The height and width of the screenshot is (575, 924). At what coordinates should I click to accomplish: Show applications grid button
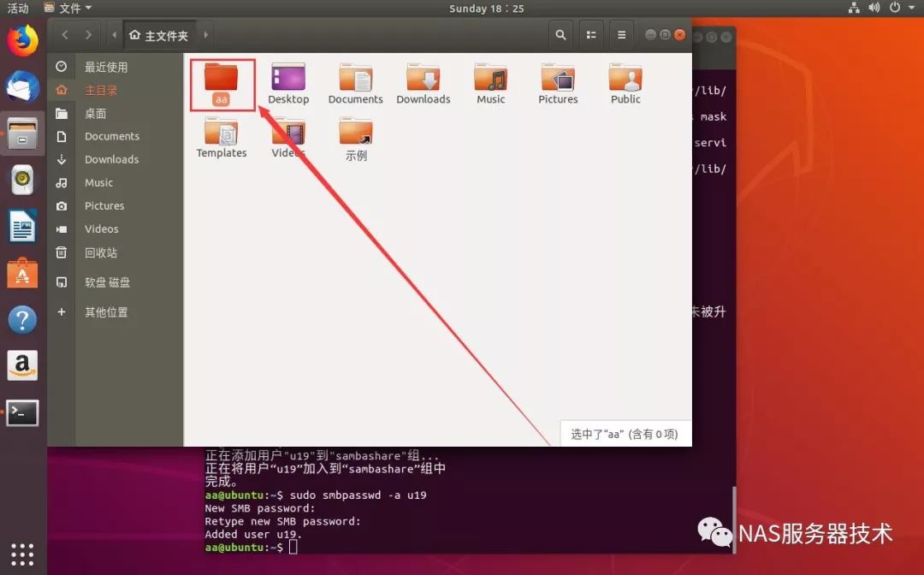tap(22, 554)
